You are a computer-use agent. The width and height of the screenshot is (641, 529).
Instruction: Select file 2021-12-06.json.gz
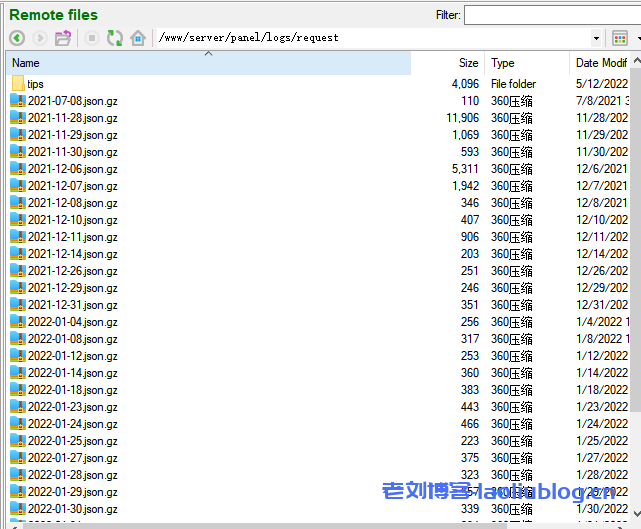click(x=72, y=169)
